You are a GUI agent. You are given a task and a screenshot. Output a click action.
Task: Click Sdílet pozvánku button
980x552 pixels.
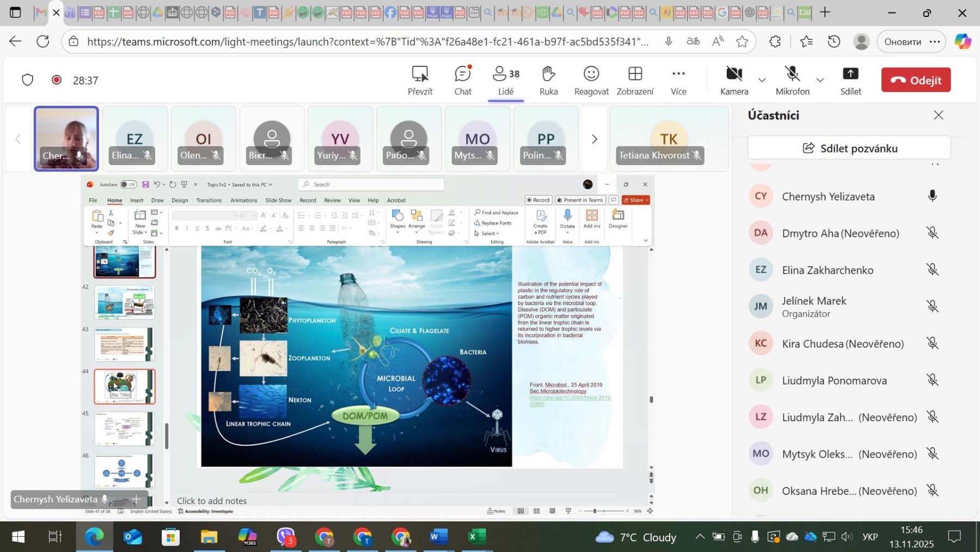coord(849,148)
